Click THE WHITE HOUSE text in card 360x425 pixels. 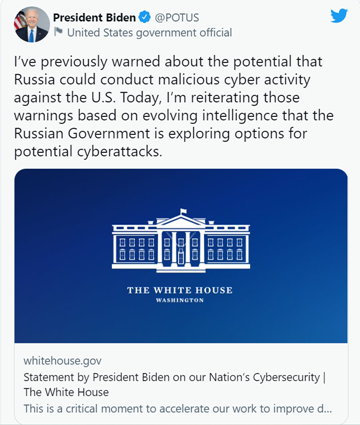[180, 290]
